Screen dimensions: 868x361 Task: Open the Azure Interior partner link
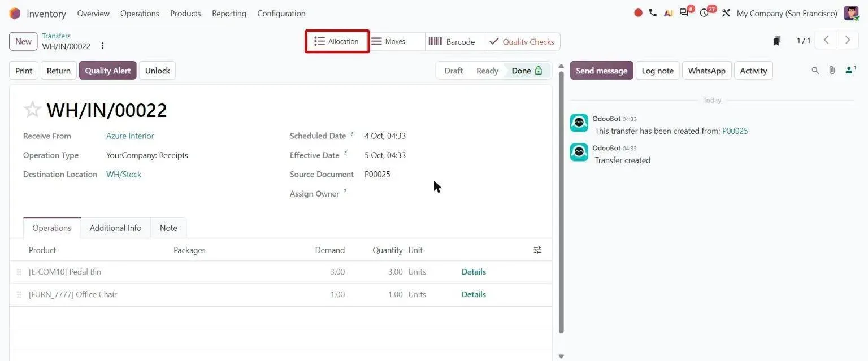pos(130,136)
